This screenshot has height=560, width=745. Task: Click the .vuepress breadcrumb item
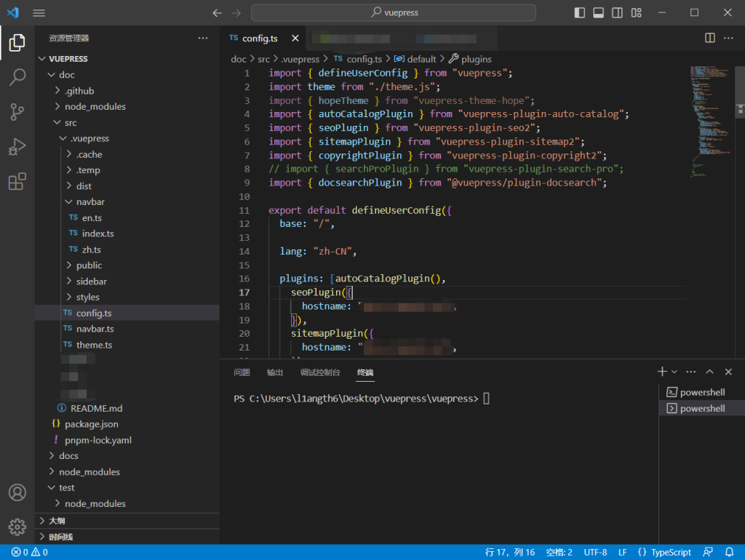300,59
